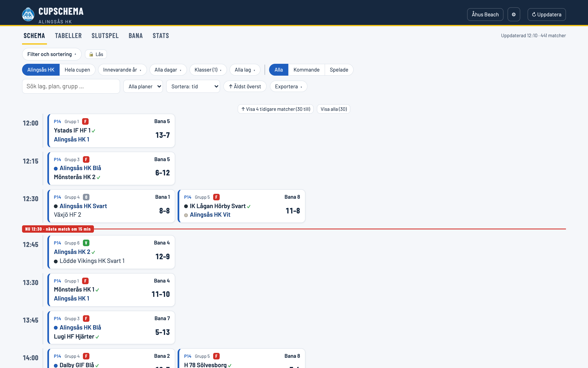Click the green check next to Lugi HF Hjärter
Screen dimensions: 588x368
click(x=97, y=337)
